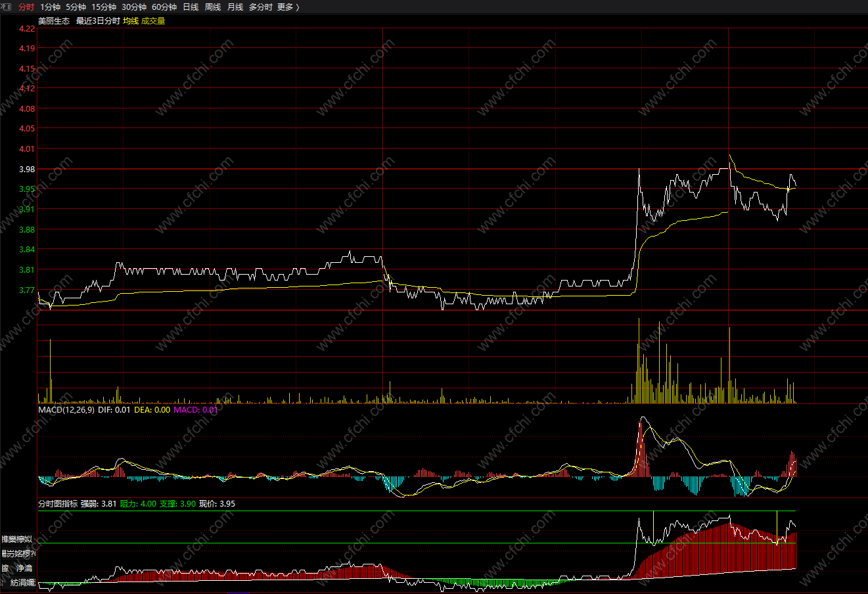The width and height of the screenshot is (868, 594).
Task: Open the 15分钟 chart tab
Action: [x=104, y=7]
